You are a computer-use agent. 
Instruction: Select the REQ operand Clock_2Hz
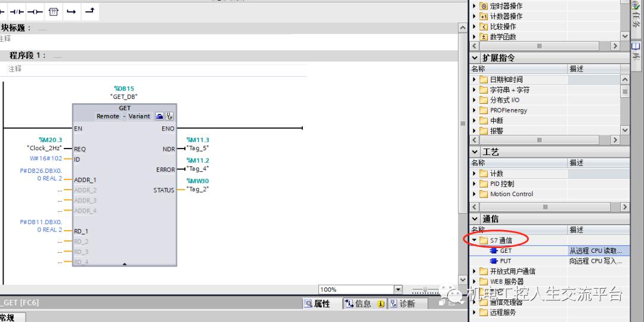point(44,148)
